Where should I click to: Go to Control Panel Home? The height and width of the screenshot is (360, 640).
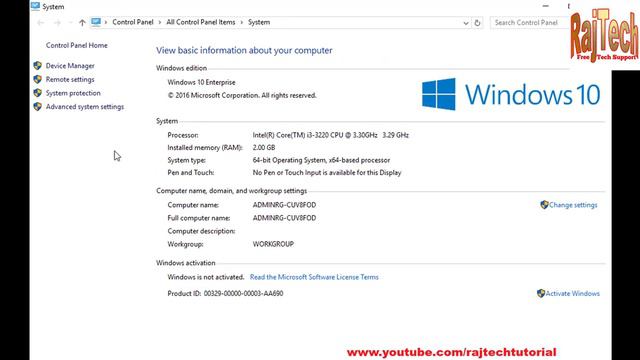tap(77, 45)
